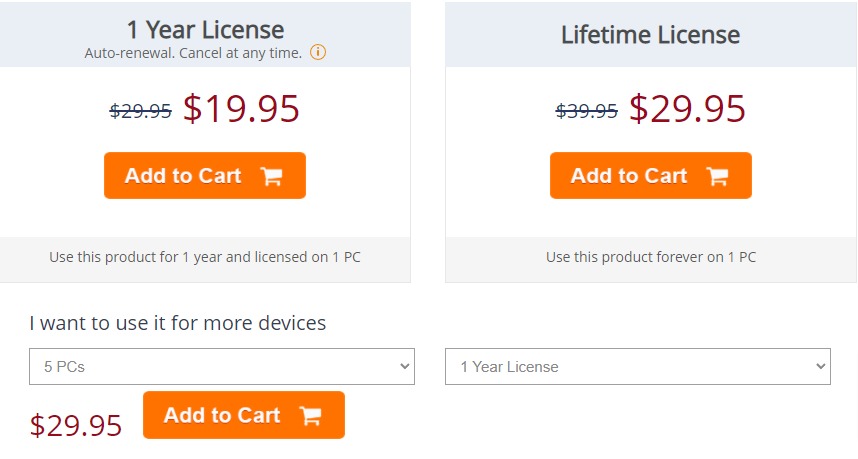Add the Lifetime License to cart
The image size is (858, 459).
[x=651, y=176]
